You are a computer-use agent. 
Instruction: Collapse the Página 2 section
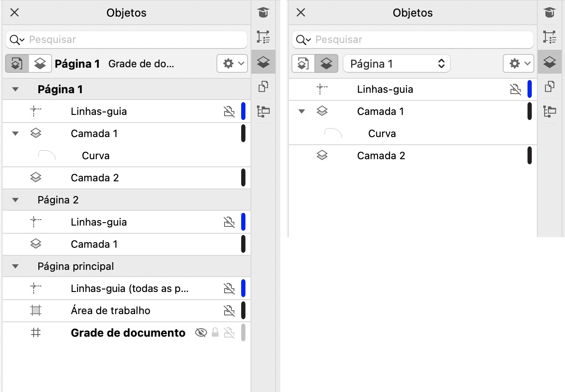(x=16, y=200)
